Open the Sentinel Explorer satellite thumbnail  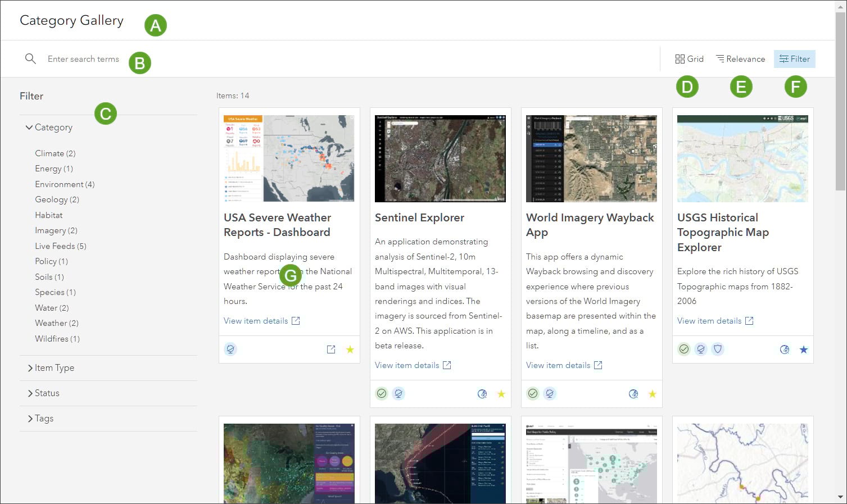[x=440, y=158]
